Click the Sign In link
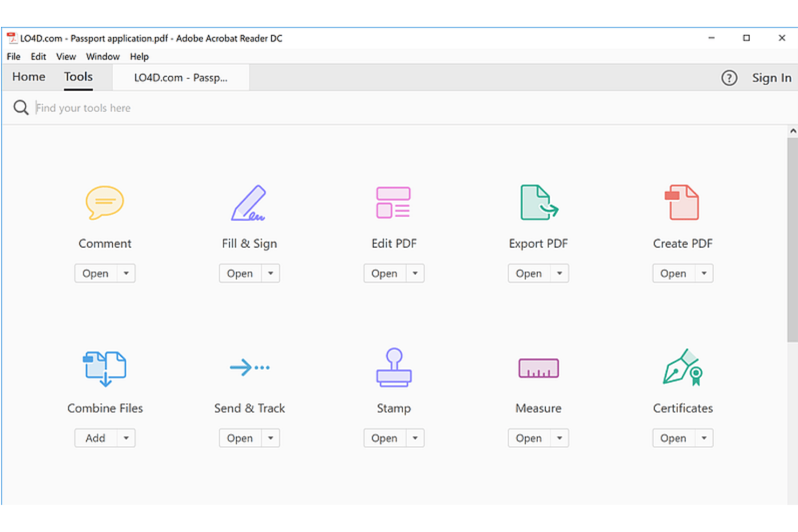Screen dimensions: 798x532 772,78
